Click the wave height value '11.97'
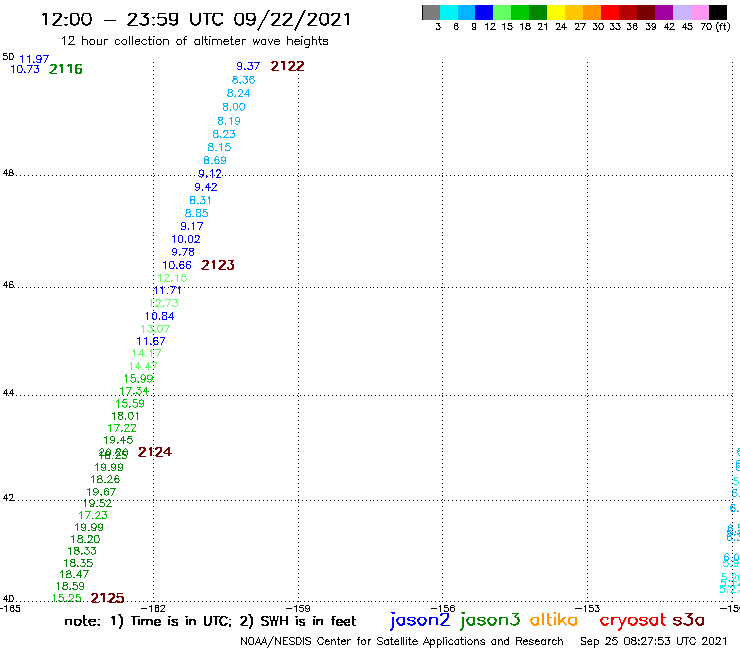 click(34, 59)
